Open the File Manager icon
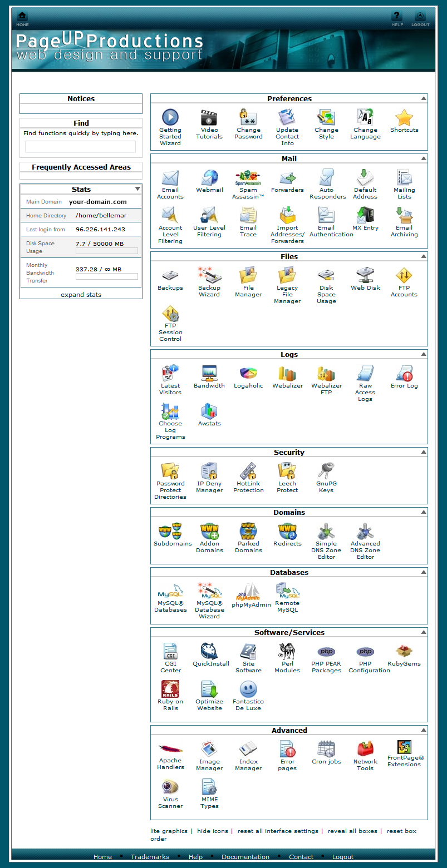 point(248,276)
